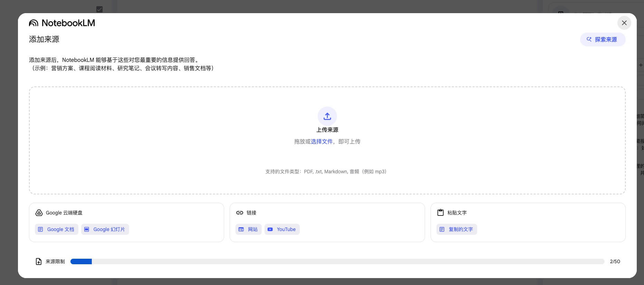Click the 来源限制 label
Viewport: 644px width, 285px height.
point(55,261)
